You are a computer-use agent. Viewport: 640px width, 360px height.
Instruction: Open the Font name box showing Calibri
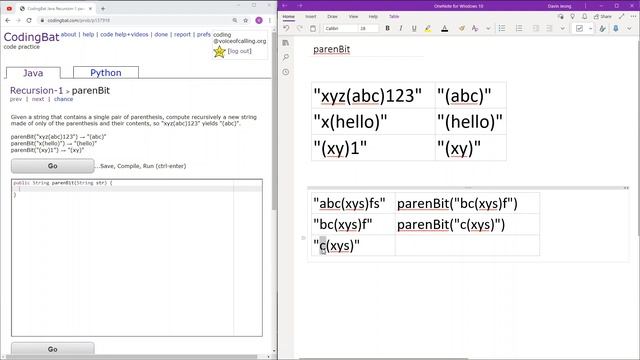click(x=340, y=29)
